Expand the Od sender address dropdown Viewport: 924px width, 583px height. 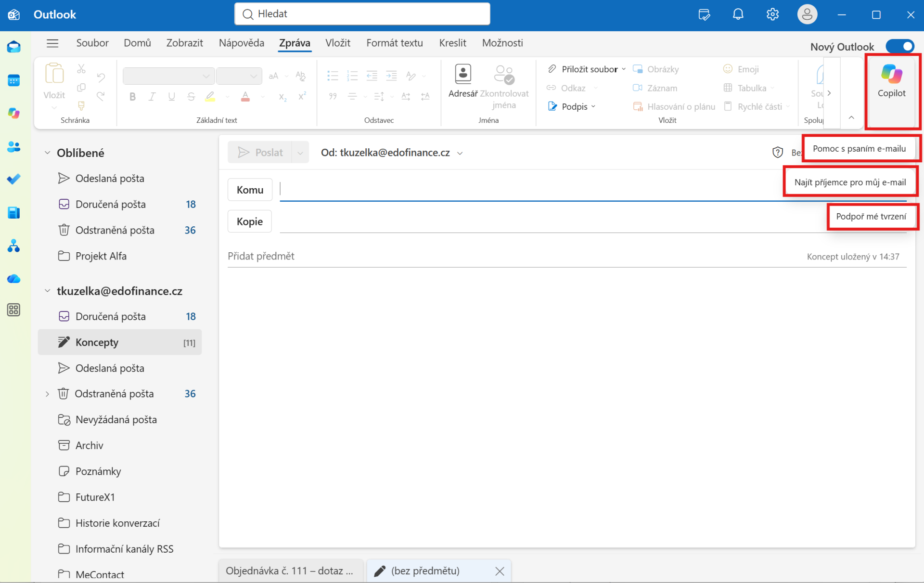point(460,153)
